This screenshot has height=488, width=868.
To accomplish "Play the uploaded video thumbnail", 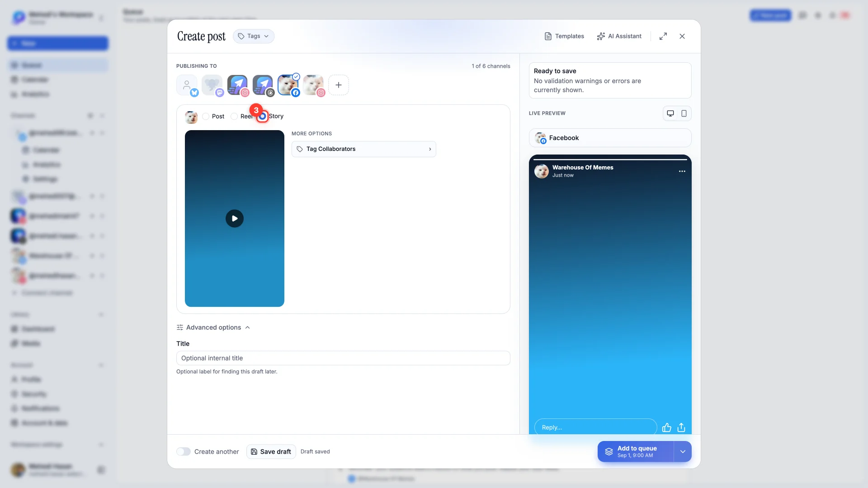I will [235, 219].
